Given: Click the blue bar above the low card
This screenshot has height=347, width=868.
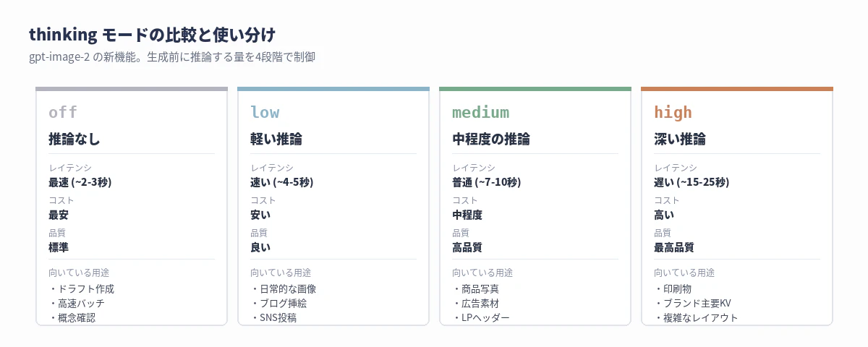Looking at the screenshot, I should pos(333,89).
